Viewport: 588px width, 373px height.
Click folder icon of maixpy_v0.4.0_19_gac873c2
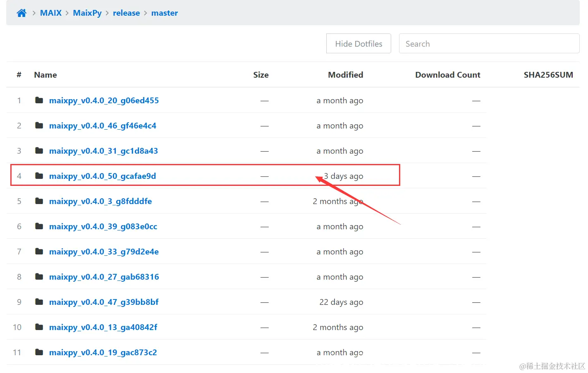(39, 352)
